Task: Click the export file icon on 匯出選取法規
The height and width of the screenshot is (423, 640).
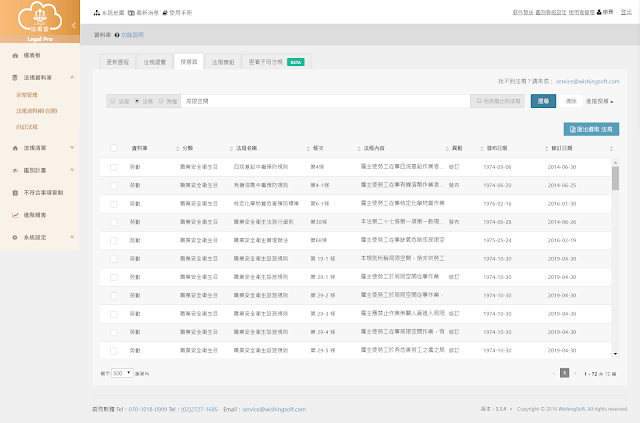Action: click(x=573, y=129)
